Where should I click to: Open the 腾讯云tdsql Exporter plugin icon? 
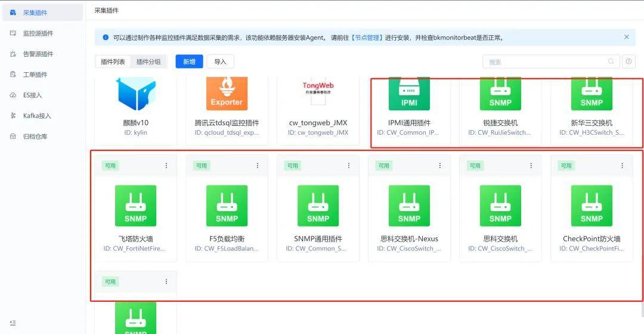[x=227, y=94]
